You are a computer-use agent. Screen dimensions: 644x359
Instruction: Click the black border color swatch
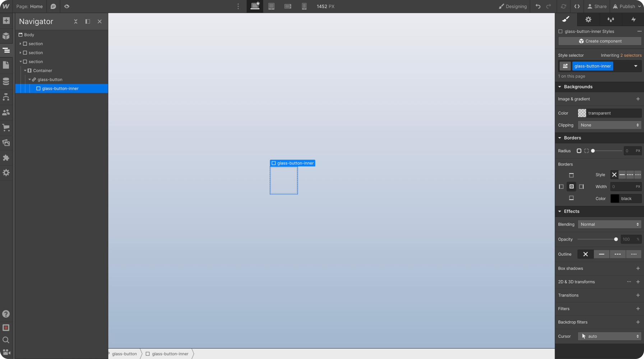[615, 199]
